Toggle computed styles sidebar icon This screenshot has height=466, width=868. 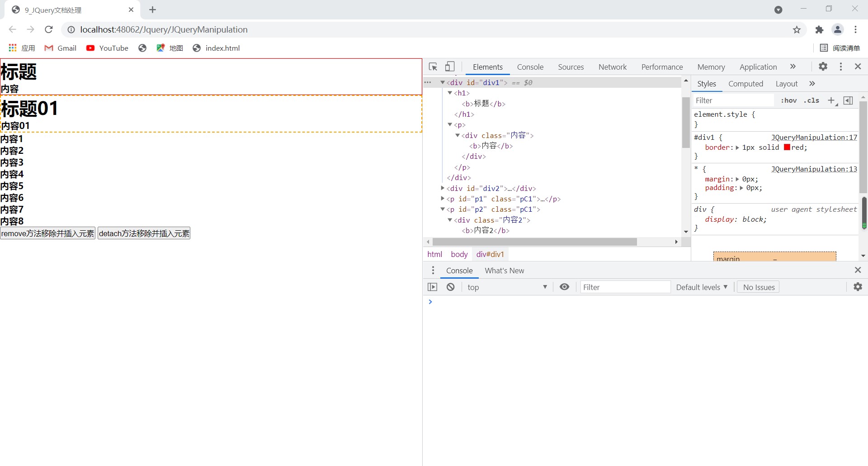click(x=849, y=100)
